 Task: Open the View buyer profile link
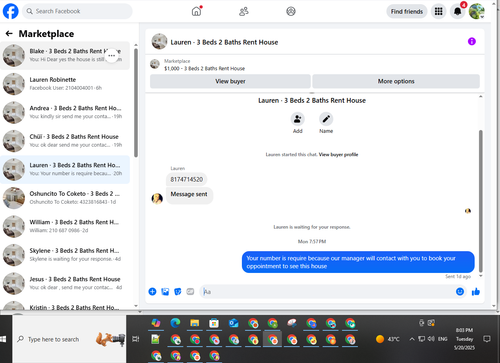tap(338, 155)
